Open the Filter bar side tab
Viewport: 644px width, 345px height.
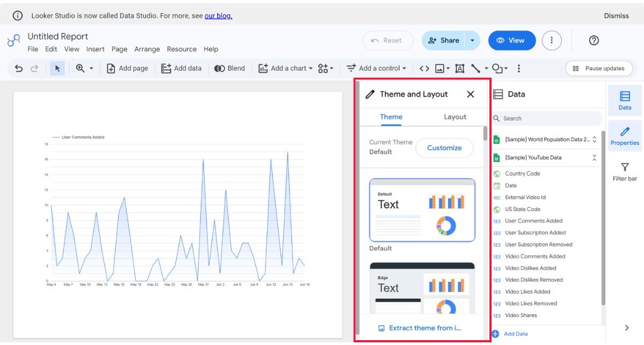point(625,172)
